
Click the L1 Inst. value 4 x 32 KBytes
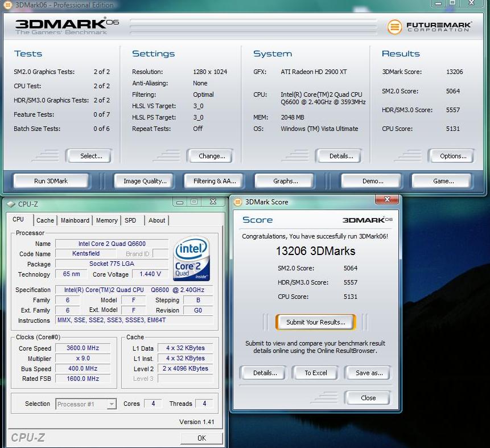point(186,358)
